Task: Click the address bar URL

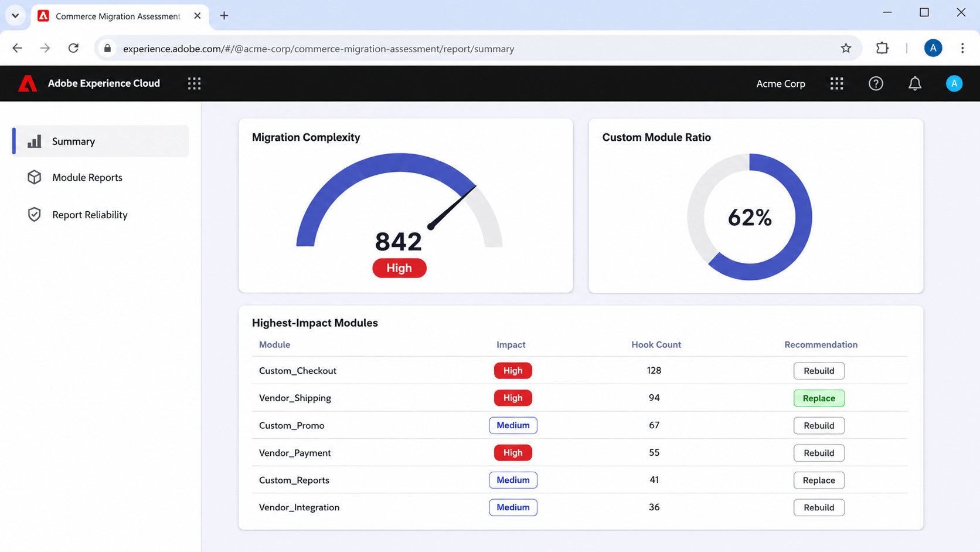Action: tap(318, 49)
